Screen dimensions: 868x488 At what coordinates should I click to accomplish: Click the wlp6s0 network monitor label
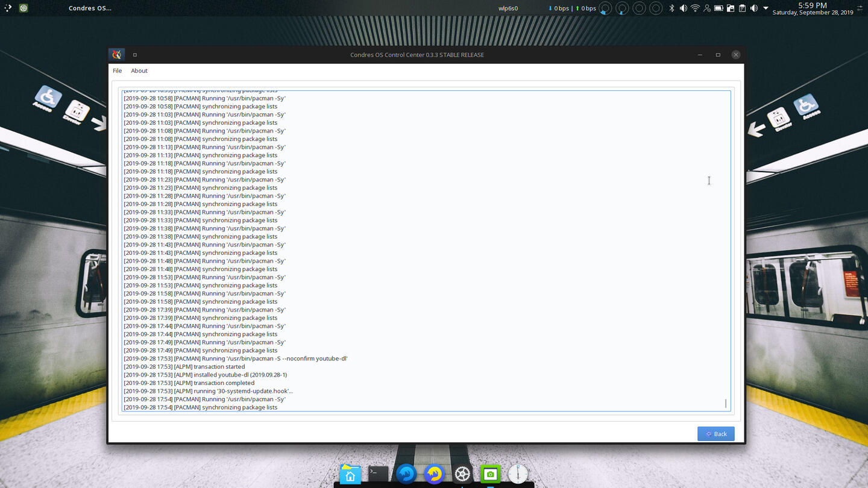pyautogui.click(x=508, y=8)
